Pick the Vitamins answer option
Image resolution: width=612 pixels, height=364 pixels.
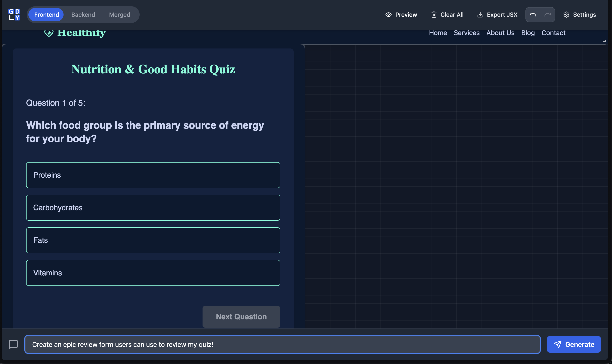tap(153, 273)
